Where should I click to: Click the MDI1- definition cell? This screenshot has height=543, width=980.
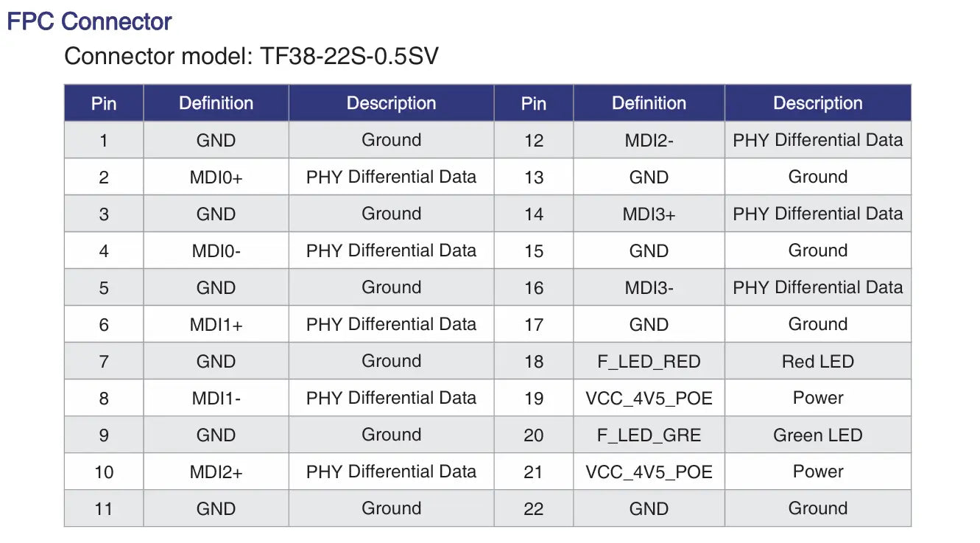pyautogui.click(x=216, y=399)
